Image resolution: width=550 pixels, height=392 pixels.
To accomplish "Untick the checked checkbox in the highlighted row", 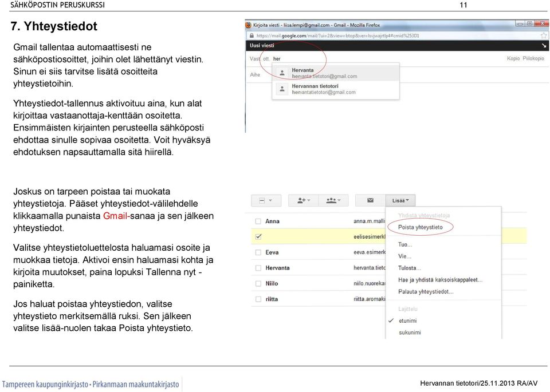I will [258, 237].
